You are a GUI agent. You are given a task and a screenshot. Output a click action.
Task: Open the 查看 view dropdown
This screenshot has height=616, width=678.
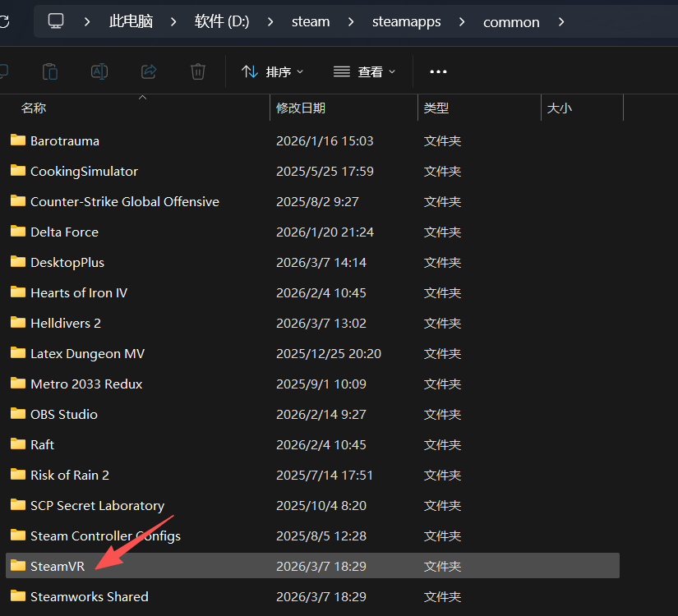click(x=364, y=71)
